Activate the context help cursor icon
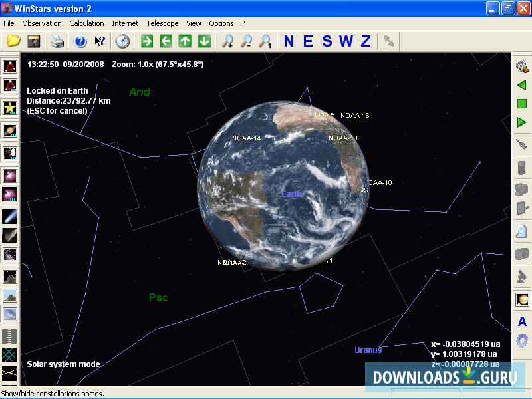532x399 pixels. (99, 41)
